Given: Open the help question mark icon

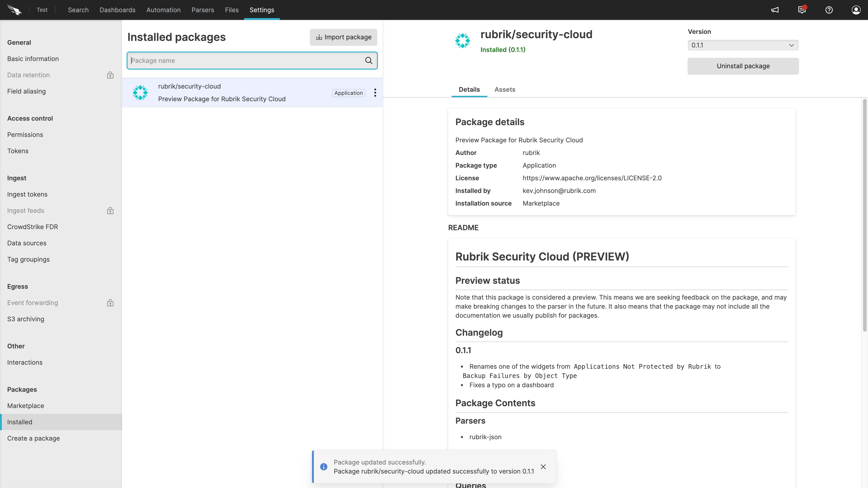Looking at the screenshot, I should (829, 10).
